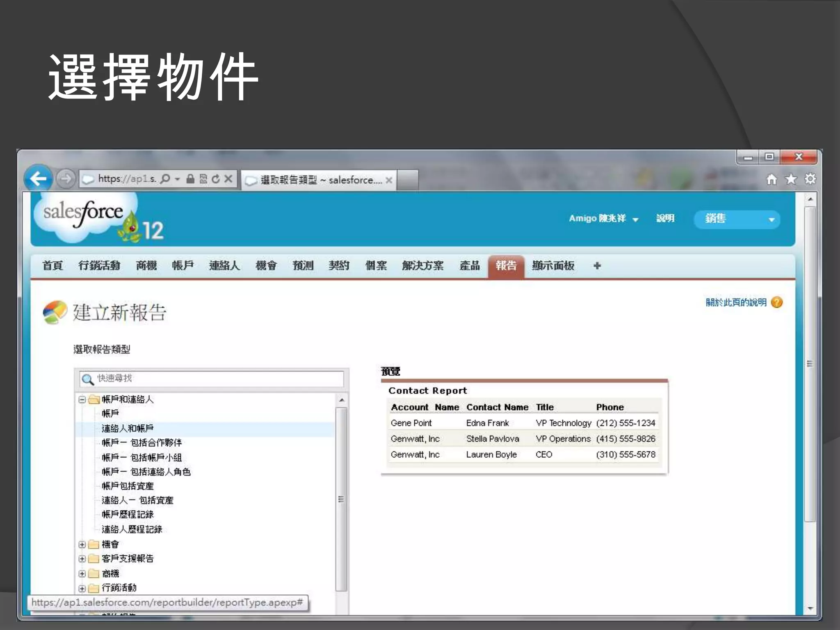Click the 關於此頁的說明 link

(736, 303)
